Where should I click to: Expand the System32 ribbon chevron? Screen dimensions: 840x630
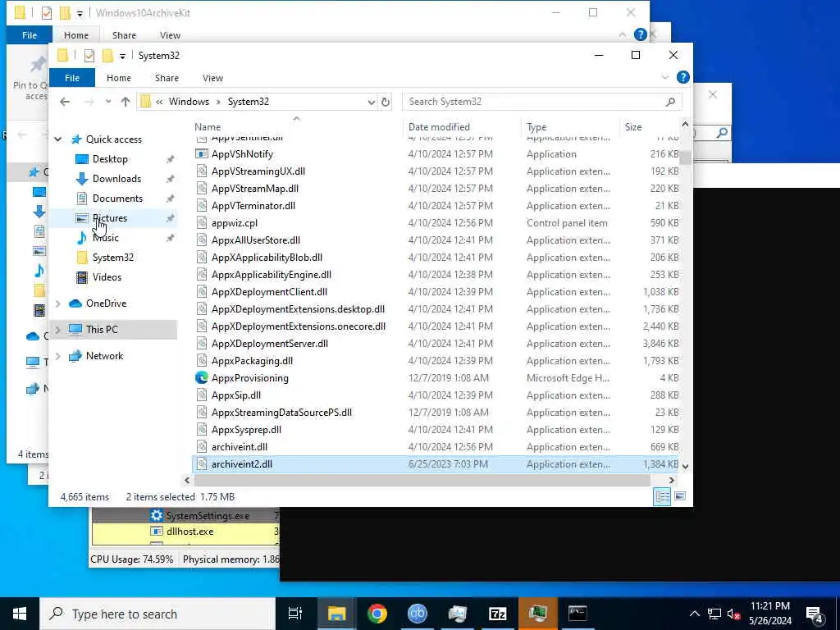coord(664,77)
